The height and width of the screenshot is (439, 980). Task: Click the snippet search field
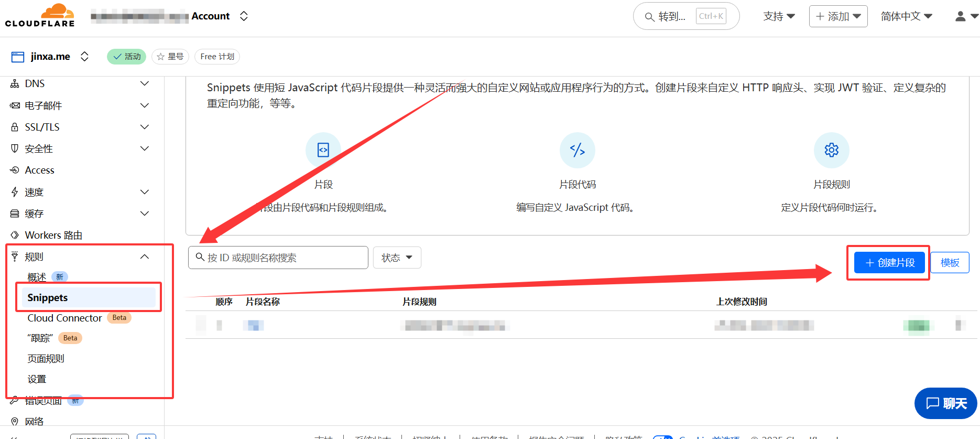pyautogui.click(x=278, y=258)
